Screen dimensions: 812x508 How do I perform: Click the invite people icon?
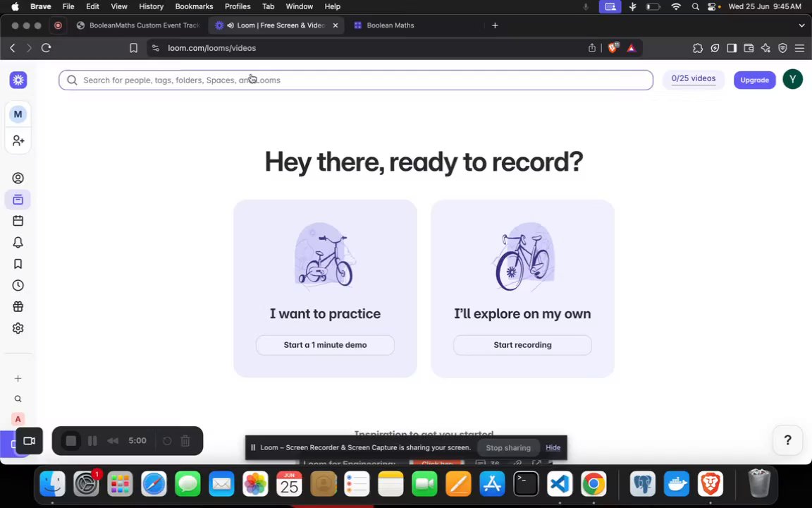coord(18,140)
